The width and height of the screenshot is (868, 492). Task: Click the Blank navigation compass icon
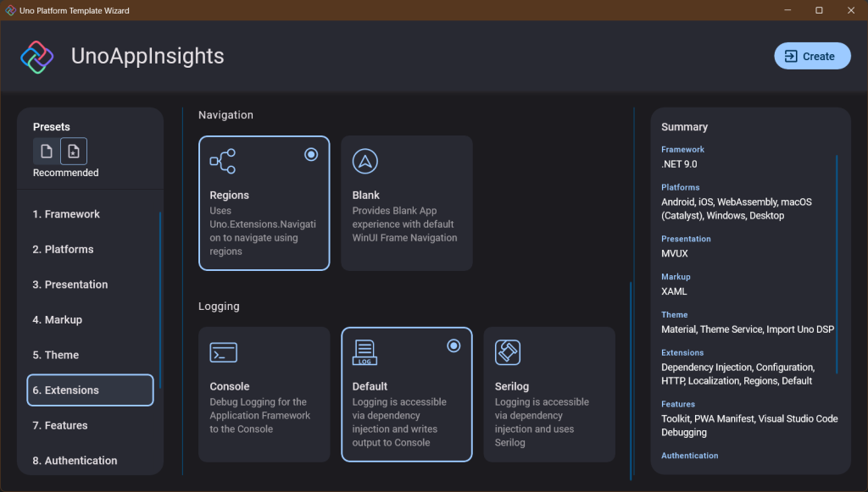(x=364, y=161)
